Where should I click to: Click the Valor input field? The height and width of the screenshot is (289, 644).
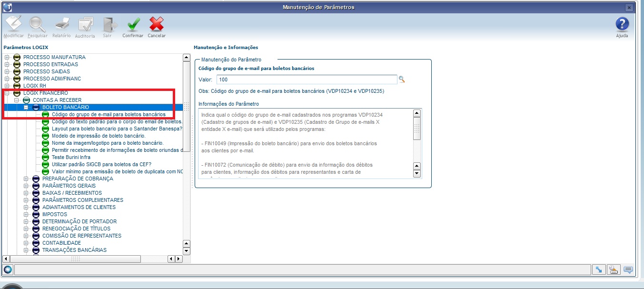307,80
